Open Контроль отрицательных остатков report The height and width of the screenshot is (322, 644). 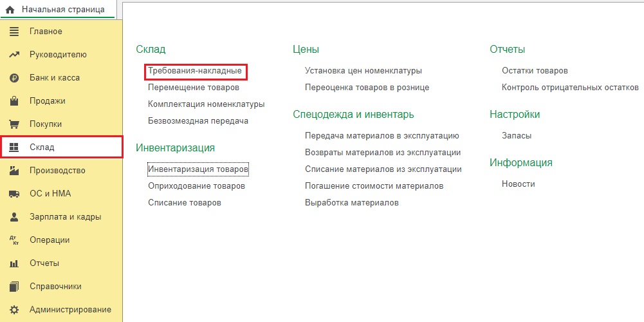click(x=570, y=88)
